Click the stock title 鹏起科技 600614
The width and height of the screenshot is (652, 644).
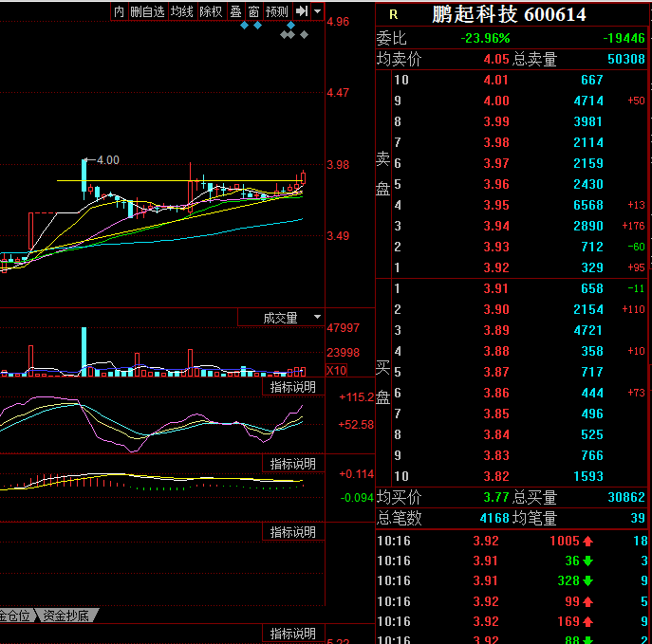pyautogui.click(x=509, y=14)
